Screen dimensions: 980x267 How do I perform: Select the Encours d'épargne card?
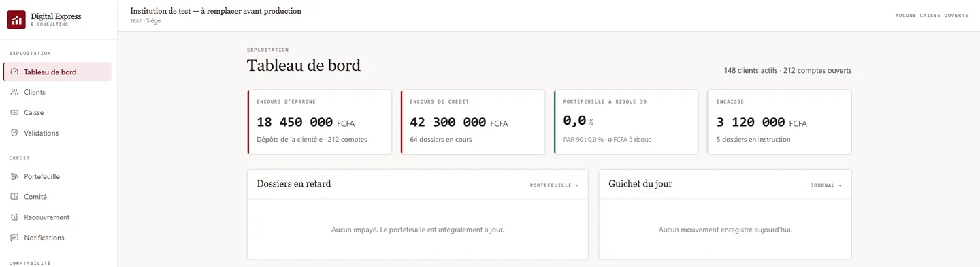point(319,122)
